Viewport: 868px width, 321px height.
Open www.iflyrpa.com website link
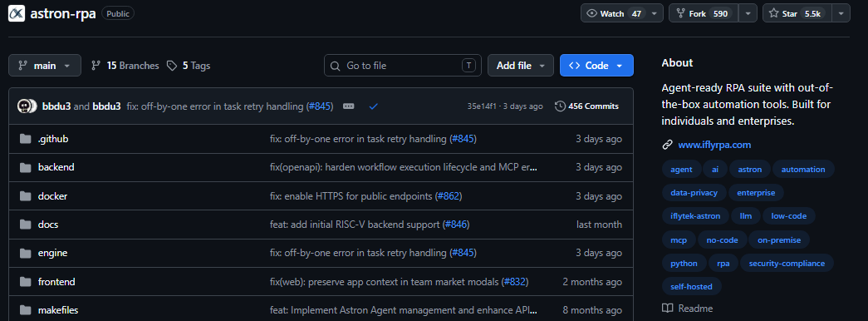pyautogui.click(x=714, y=146)
